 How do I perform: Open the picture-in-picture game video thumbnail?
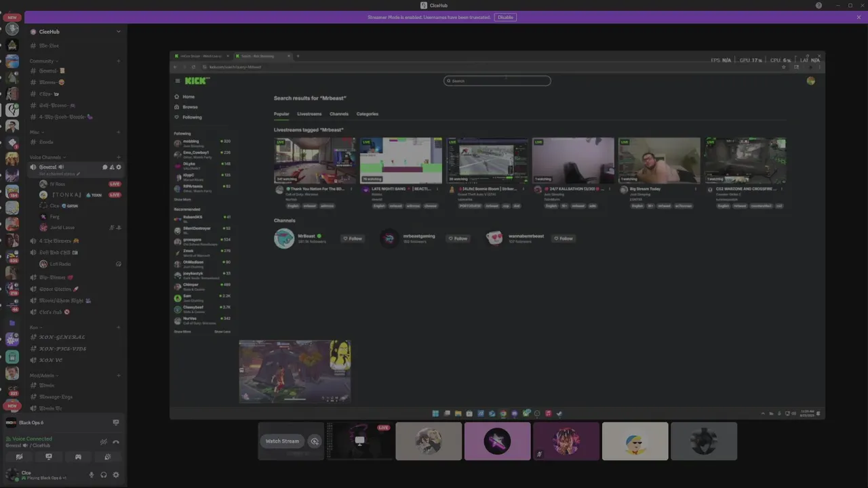pyautogui.click(x=295, y=371)
